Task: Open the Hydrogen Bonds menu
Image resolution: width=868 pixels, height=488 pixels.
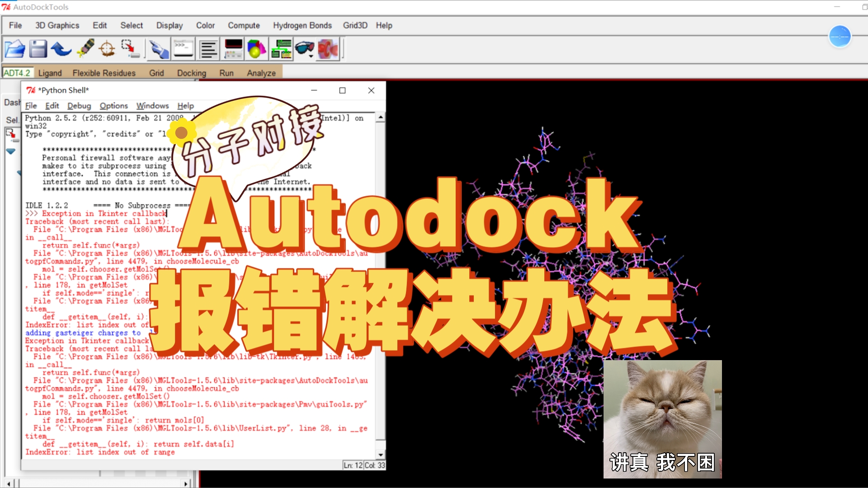Action: (302, 25)
